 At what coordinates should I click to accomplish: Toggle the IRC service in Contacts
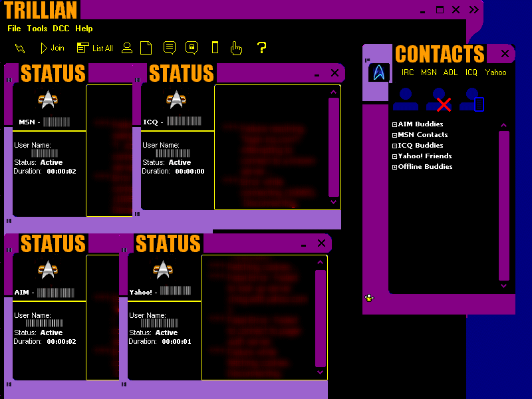coord(408,72)
